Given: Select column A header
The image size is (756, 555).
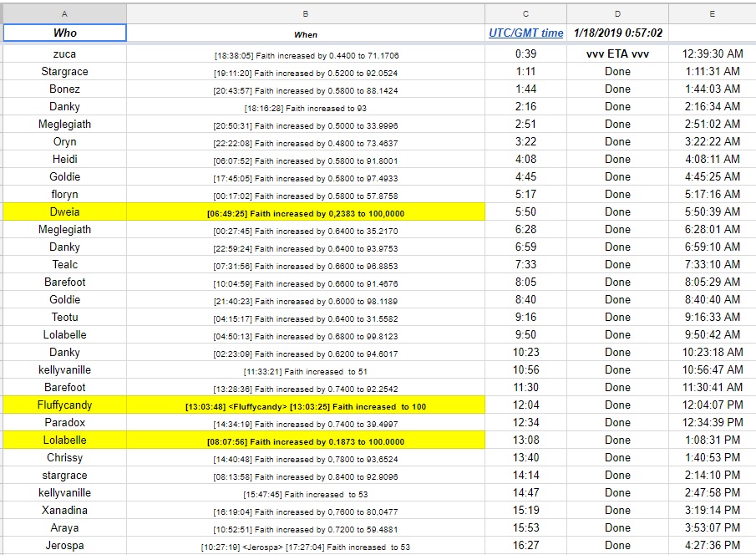Looking at the screenshot, I should pyautogui.click(x=64, y=13).
